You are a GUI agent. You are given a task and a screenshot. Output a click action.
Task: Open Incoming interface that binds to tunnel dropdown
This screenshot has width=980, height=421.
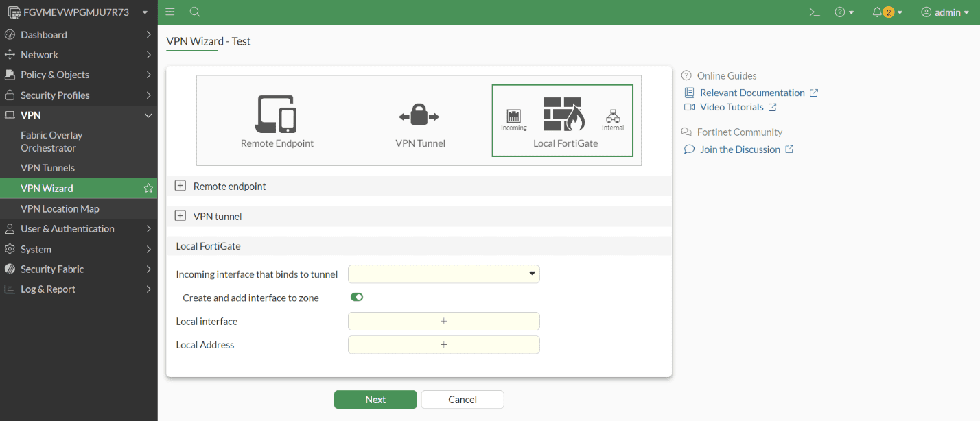444,274
